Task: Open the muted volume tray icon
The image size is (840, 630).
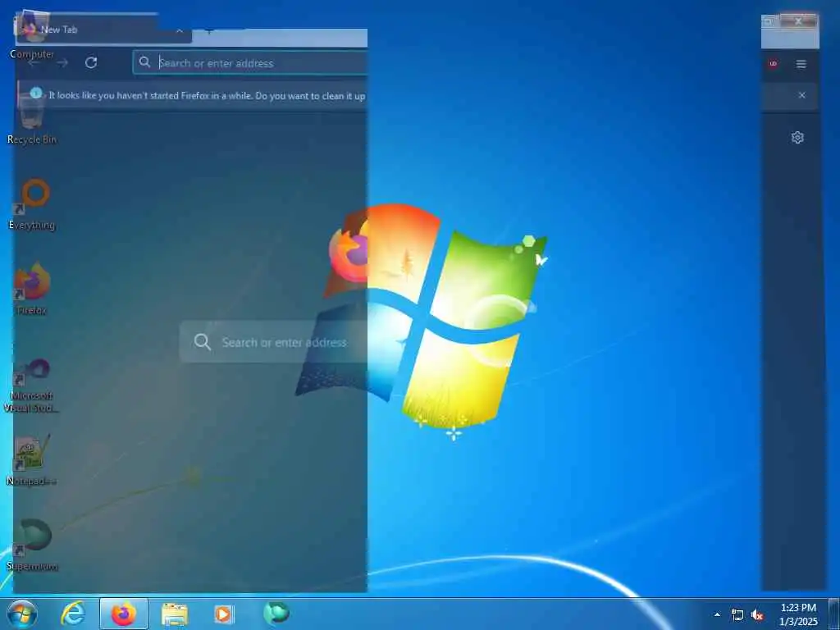Action: [757, 615]
